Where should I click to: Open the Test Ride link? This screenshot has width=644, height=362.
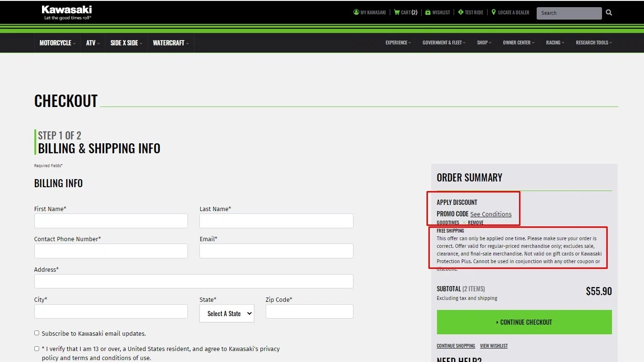(x=470, y=12)
